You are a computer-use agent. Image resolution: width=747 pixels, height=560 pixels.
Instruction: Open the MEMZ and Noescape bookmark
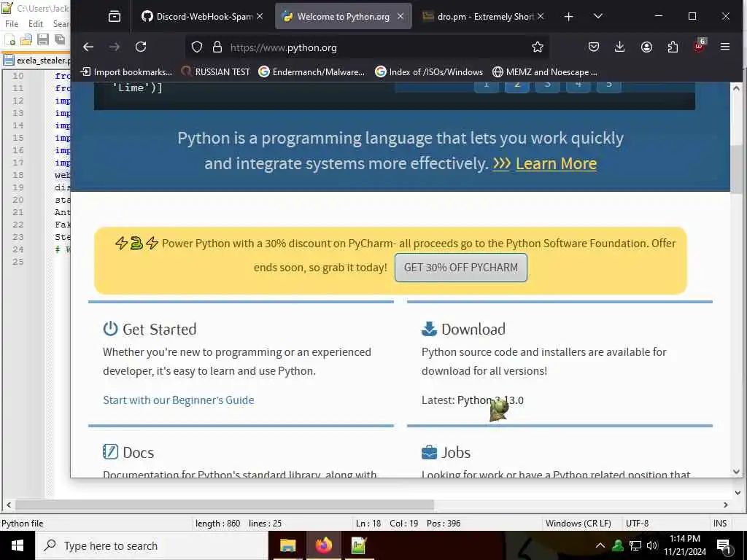point(544,72)
